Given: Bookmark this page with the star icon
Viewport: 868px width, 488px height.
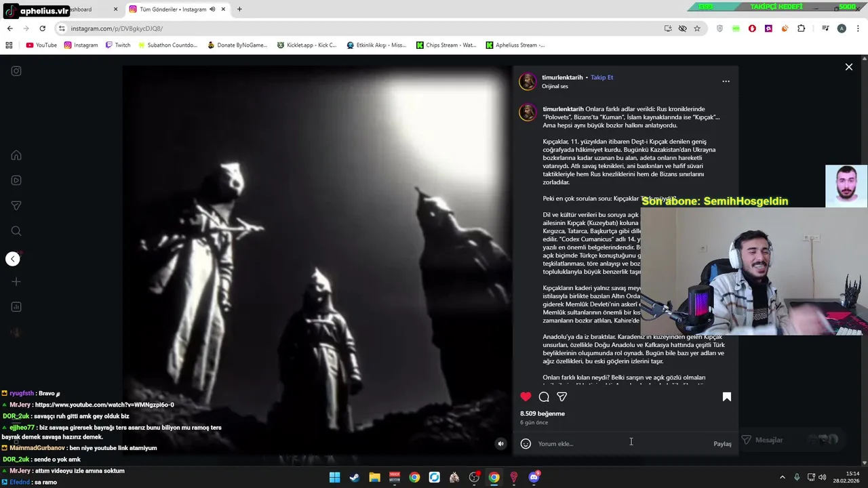Looking at the screenshot, I should [x=696, y=28].
